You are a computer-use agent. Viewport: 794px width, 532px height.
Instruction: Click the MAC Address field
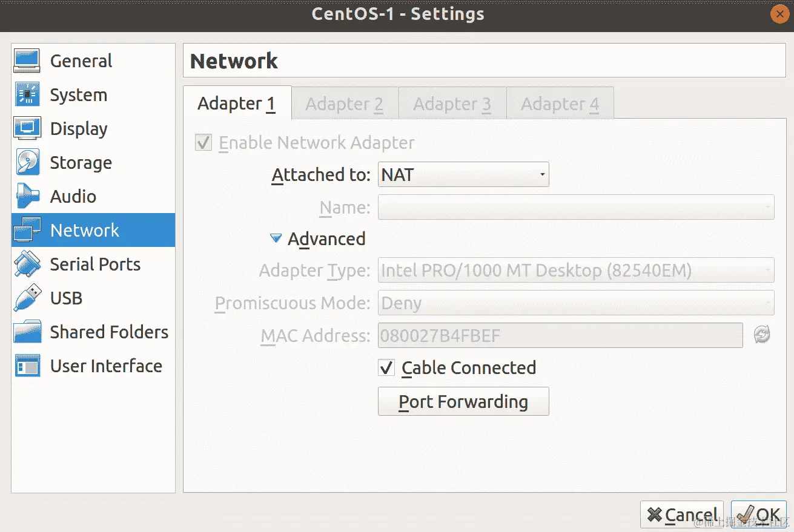[x=560, y=335]
